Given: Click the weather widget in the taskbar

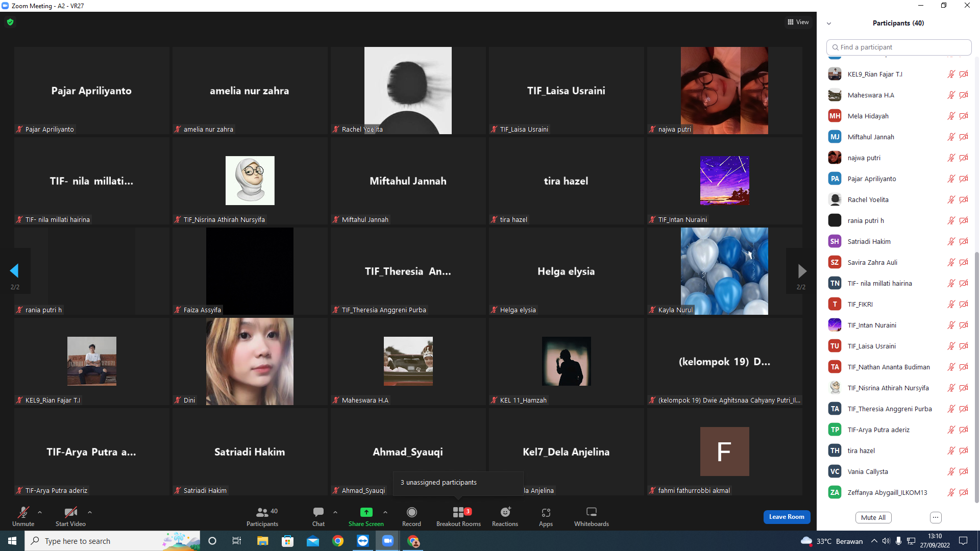Looking at the screenshot, I should tap(832, 541).
